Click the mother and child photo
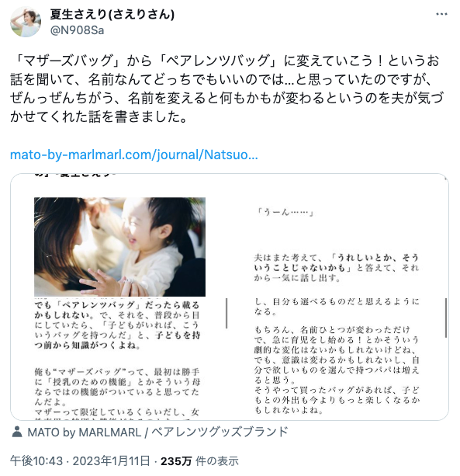Screen dimensions: 460x476 (119, 247)
